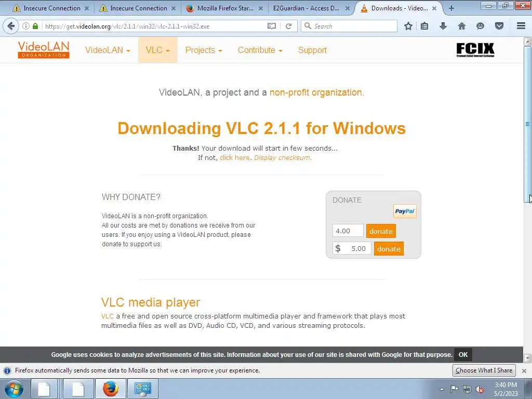Click the vertical scrollbar thumb
The image size is (532, 399).
[527, 124]
